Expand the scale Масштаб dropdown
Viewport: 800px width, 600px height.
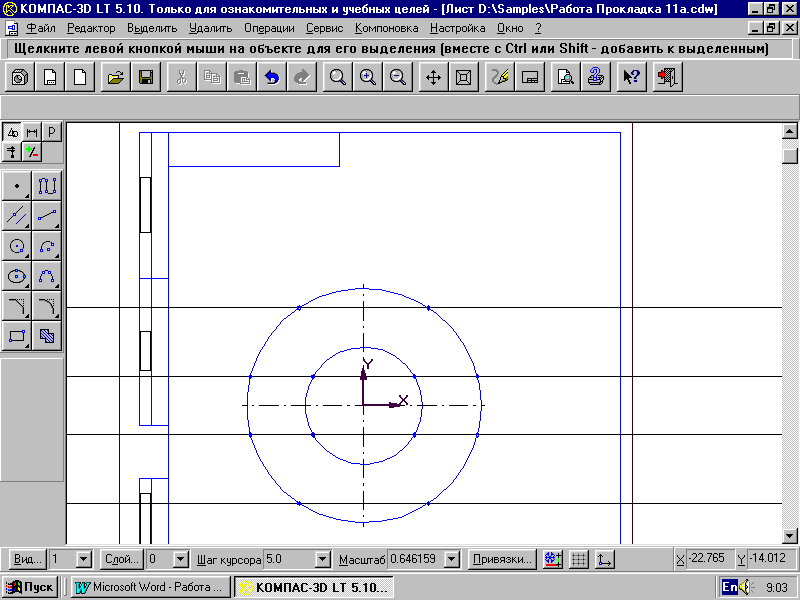(x=452, y=560)
